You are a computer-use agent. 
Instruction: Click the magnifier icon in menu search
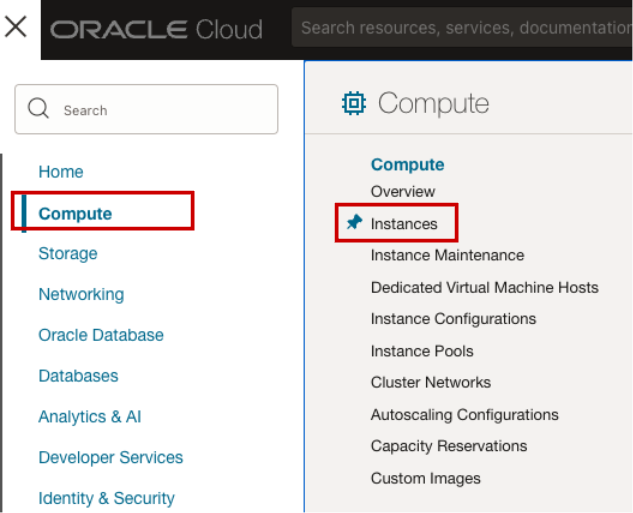39,109
